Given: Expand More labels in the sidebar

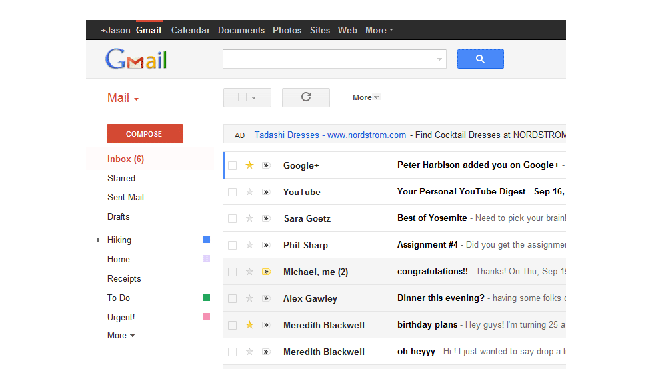Looking at the screenshot, I should 121,335.
